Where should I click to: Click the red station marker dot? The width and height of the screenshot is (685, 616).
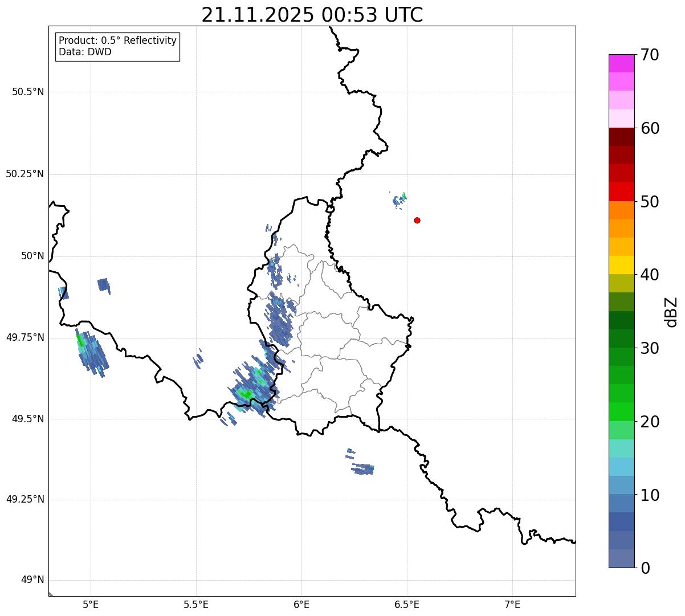pos(417,220)
